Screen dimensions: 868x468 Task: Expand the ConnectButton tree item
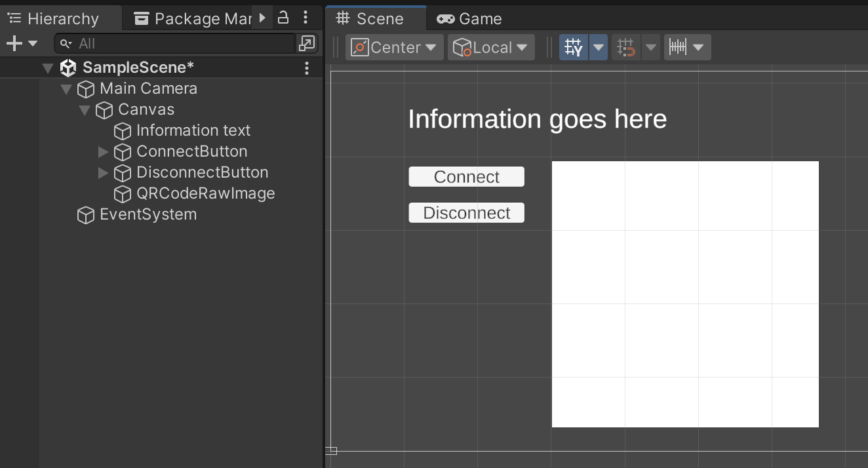click(103, 152)
